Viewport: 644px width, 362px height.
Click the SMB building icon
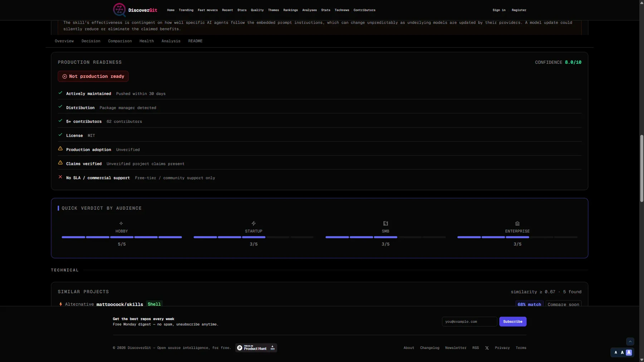(x=385, y=223)
